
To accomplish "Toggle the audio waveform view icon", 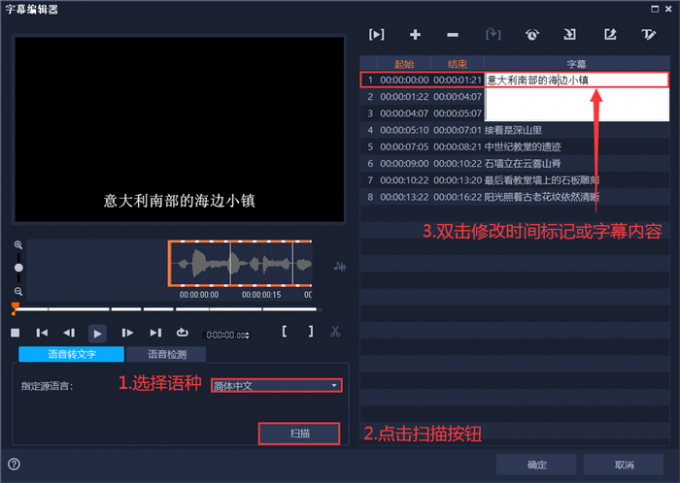I will pos(340,267).
